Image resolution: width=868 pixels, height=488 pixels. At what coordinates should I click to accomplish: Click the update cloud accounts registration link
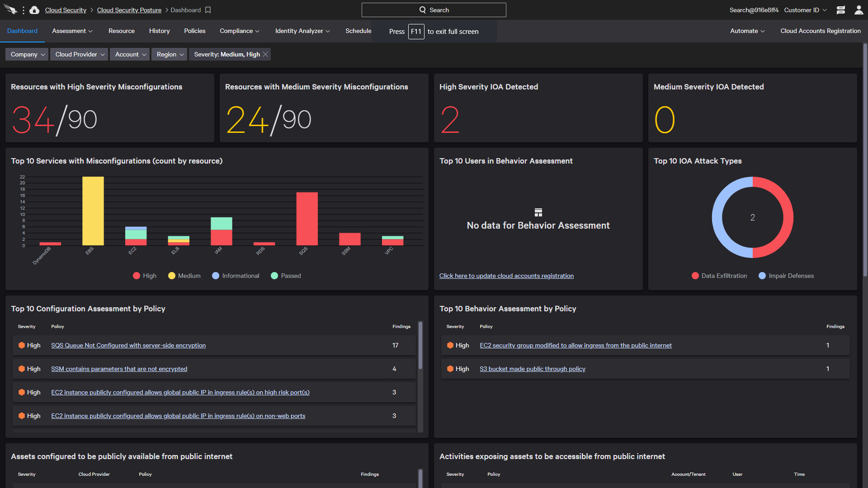point(506,276)
